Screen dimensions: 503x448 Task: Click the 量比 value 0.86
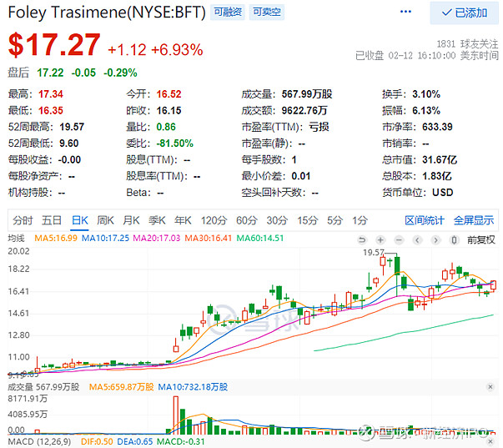[166, 127]
